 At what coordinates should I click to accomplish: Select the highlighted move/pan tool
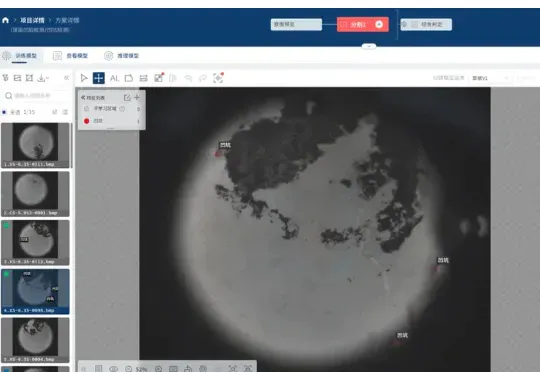pyautogui.click(x=98, y=78)
